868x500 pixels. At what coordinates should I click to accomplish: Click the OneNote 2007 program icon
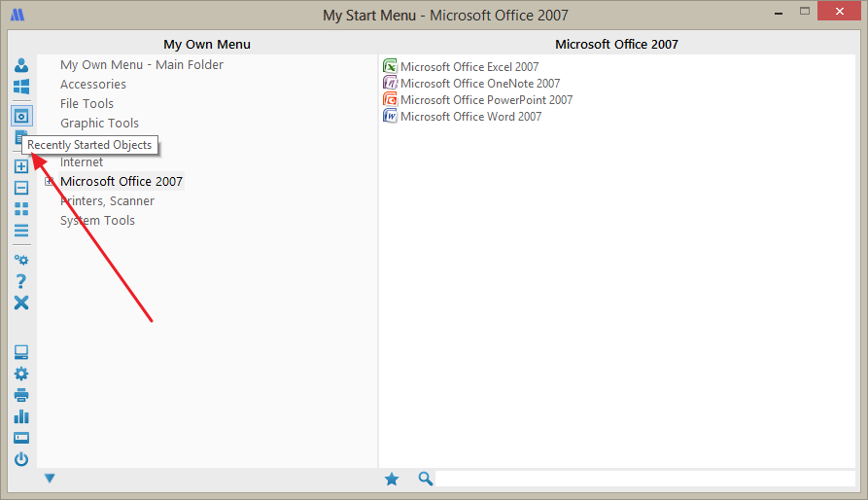(x=390, y=83)
